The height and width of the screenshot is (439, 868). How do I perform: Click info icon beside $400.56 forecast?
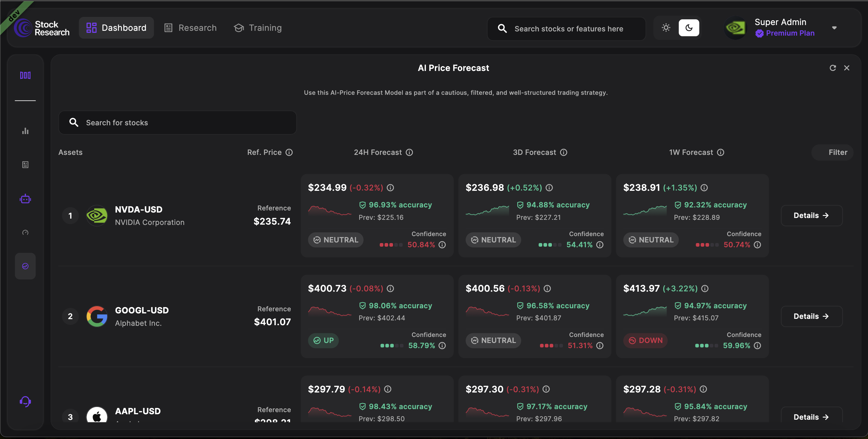tap(547, 289)
